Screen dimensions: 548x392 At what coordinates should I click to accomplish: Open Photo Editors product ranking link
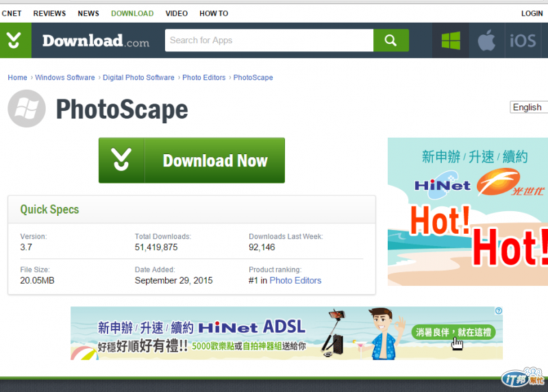295,280
